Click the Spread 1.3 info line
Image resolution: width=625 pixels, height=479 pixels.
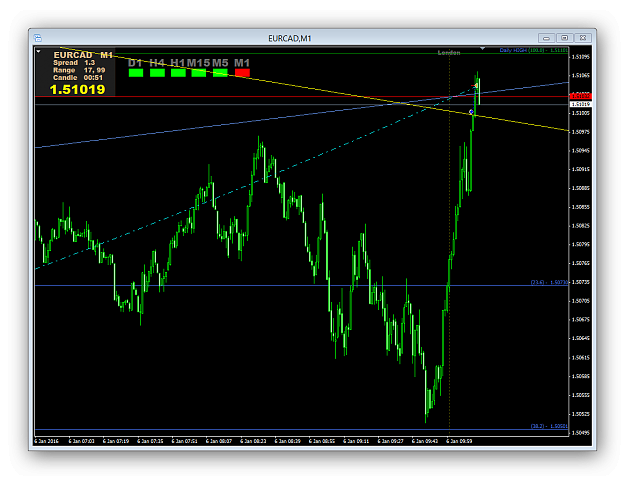[x=74, y=63]
